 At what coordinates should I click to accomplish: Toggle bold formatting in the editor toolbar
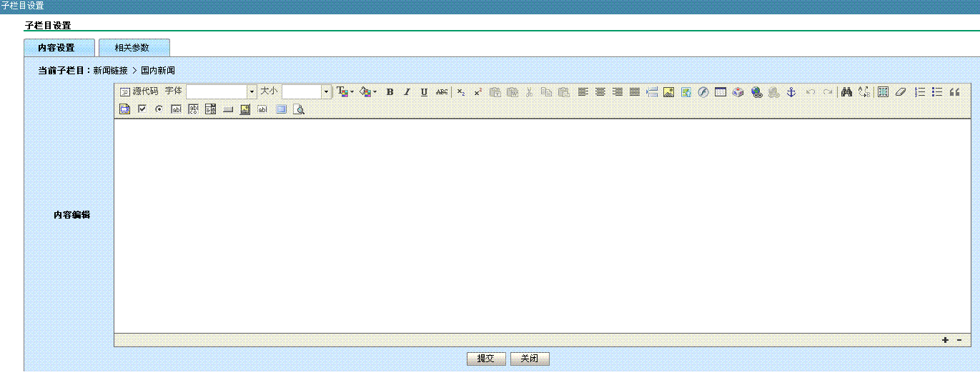coord(390,92)
